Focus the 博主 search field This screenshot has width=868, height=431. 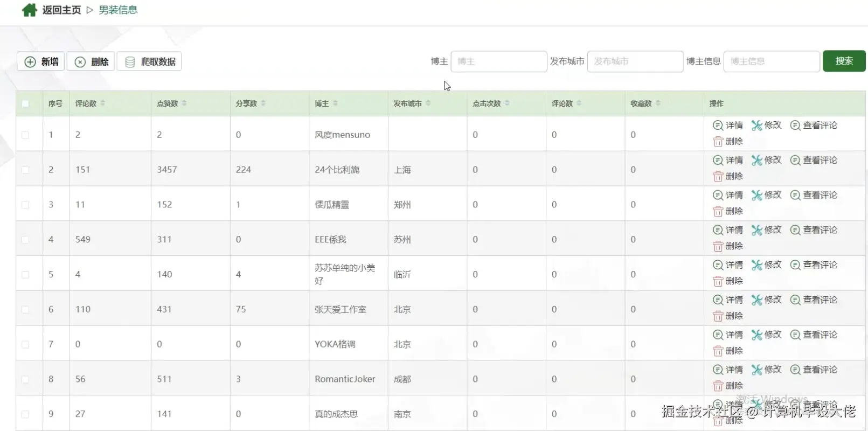499,61
